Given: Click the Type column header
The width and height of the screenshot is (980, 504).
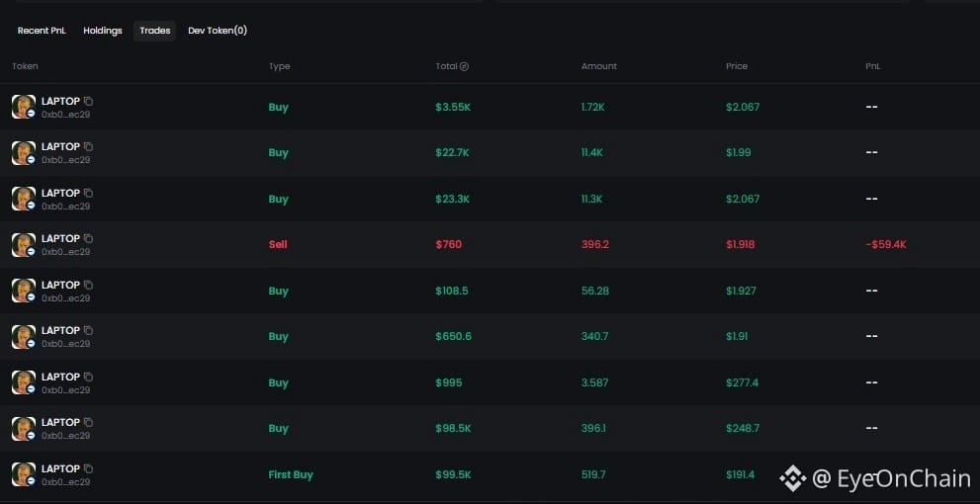Looking at the screenshot, I should point(280,66).
